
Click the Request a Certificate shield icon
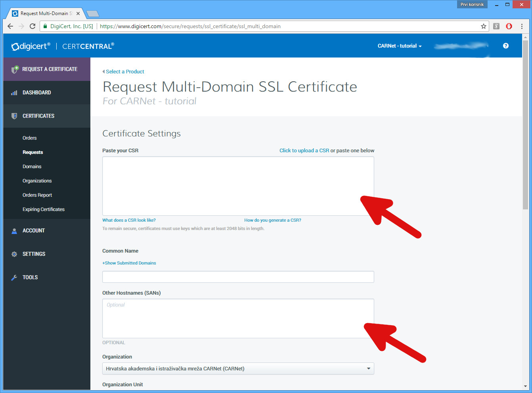pos(15,69)
